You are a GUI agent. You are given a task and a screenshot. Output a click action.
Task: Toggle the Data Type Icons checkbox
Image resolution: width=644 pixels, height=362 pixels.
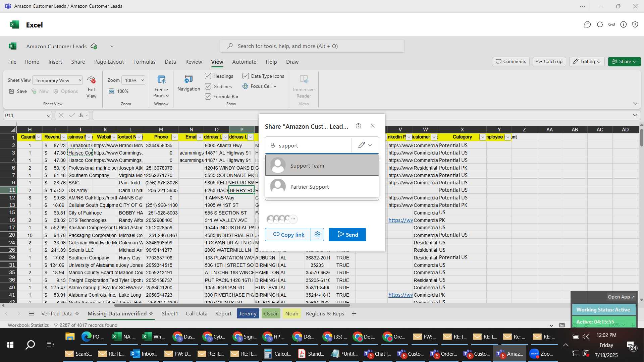pos(246,76)
